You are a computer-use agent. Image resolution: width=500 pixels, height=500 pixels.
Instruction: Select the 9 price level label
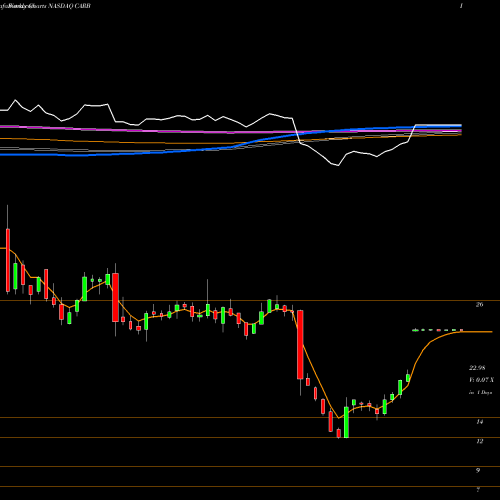[478, 470]
